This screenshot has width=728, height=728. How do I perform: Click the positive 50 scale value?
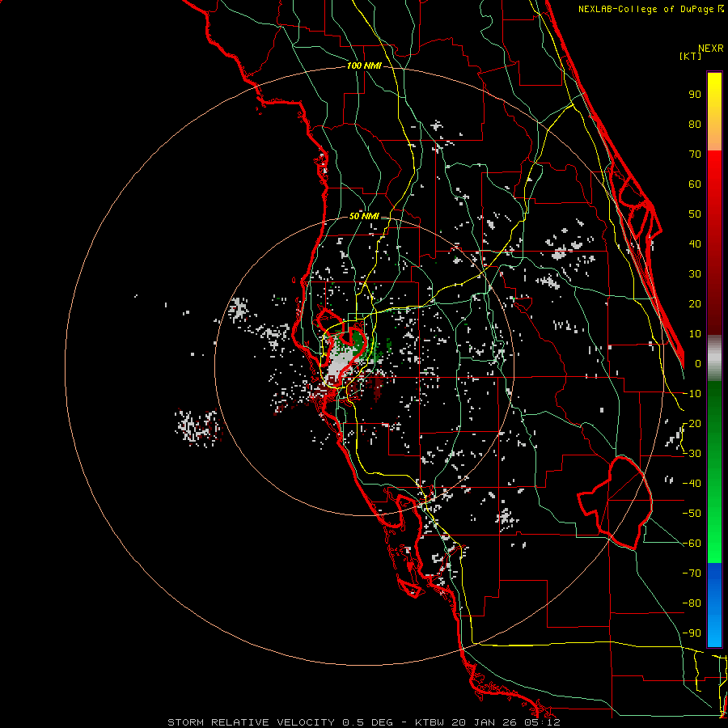[x=695, y=214]
